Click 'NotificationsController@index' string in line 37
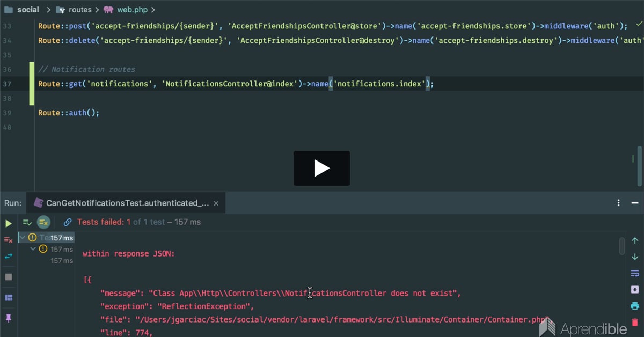The width and height of the screenshot is (644, 337). pos(230,84)
